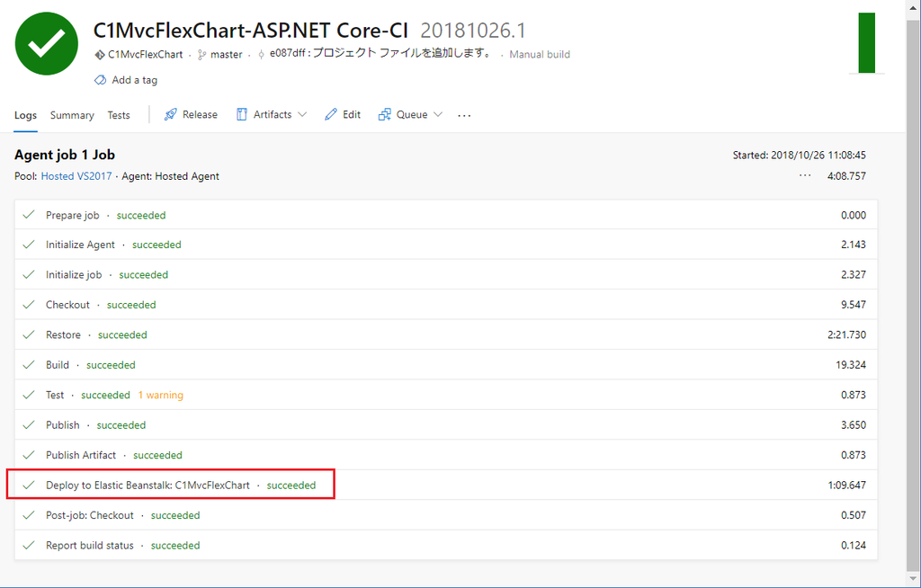Click the checkmark icon for Prepare job
This screenshot has width=921, height=588.
(x=28, y=215)
